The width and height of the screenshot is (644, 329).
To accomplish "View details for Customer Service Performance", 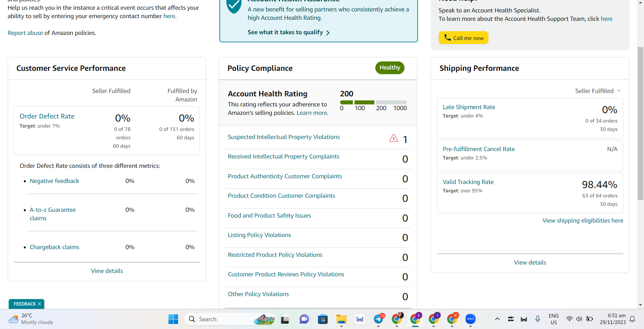I will [x=107, y=271].
